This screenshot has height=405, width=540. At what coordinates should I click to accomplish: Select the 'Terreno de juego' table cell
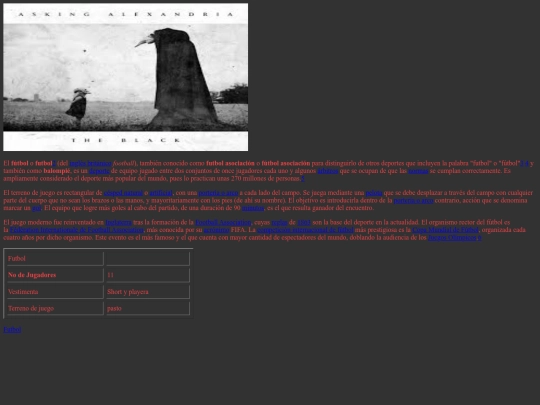click(x=55, y=308)
